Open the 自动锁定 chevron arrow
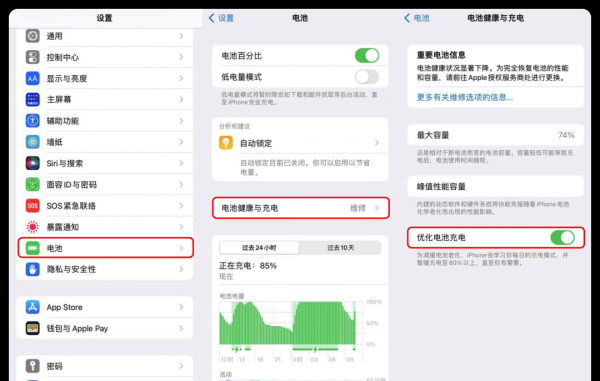 [x=377, y=143]
